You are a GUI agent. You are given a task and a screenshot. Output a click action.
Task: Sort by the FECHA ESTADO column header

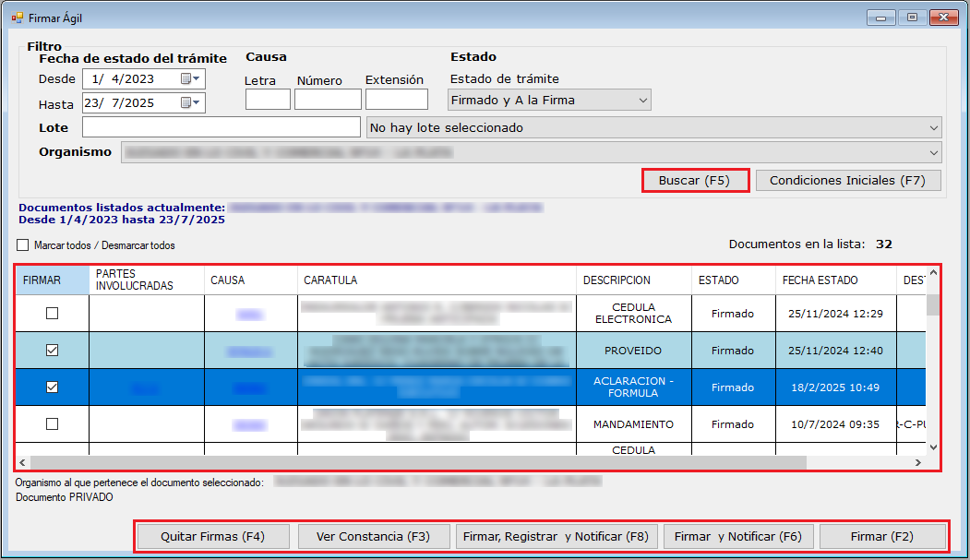(x=820, y=280)
